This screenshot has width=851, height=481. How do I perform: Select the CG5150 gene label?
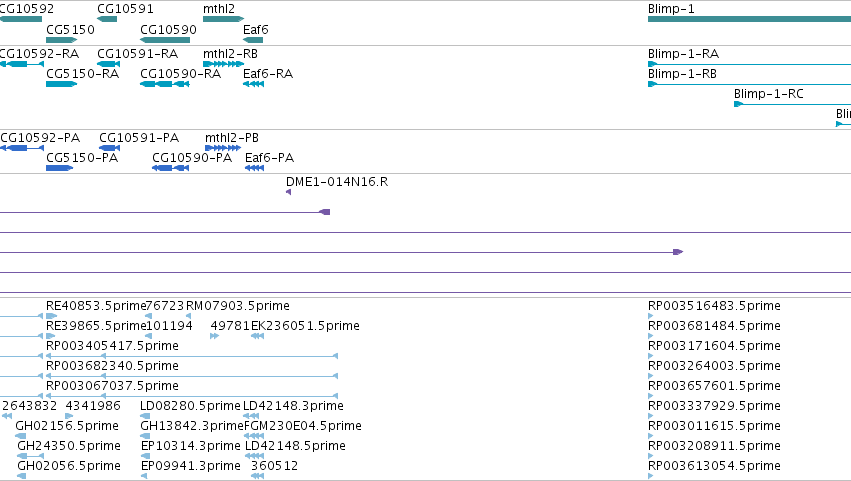tap(70, 30)
